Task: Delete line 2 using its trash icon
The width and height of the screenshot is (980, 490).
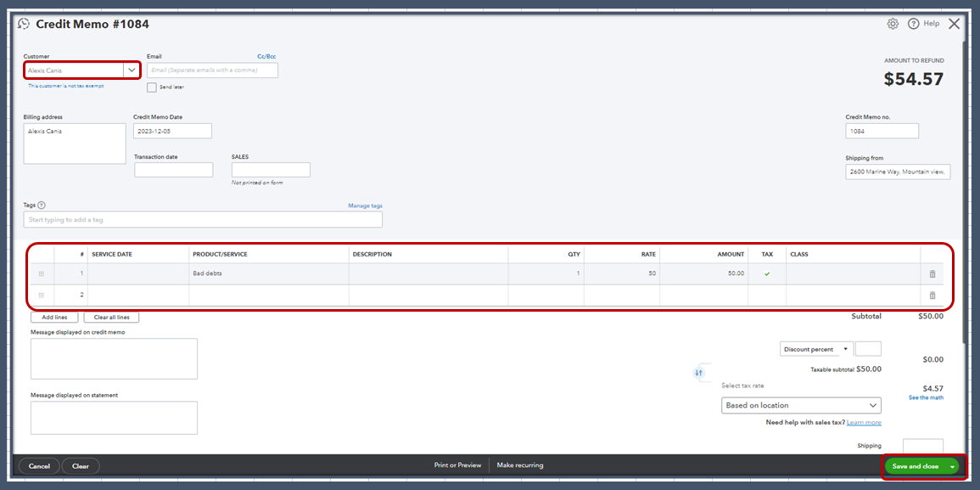Action: click(932, 295)
